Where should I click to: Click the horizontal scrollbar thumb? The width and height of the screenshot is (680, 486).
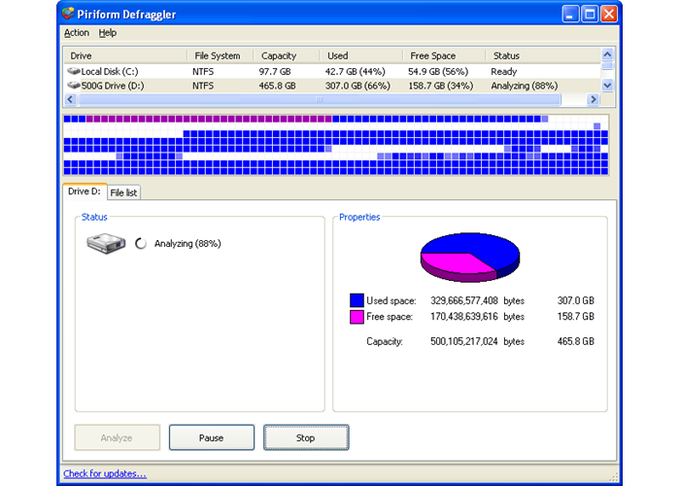(319, 100)
